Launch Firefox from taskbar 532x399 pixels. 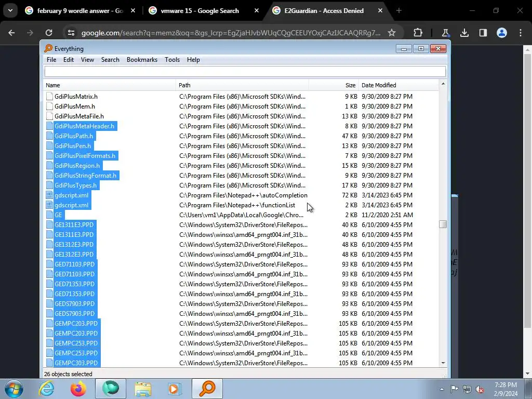pos(78,389)
